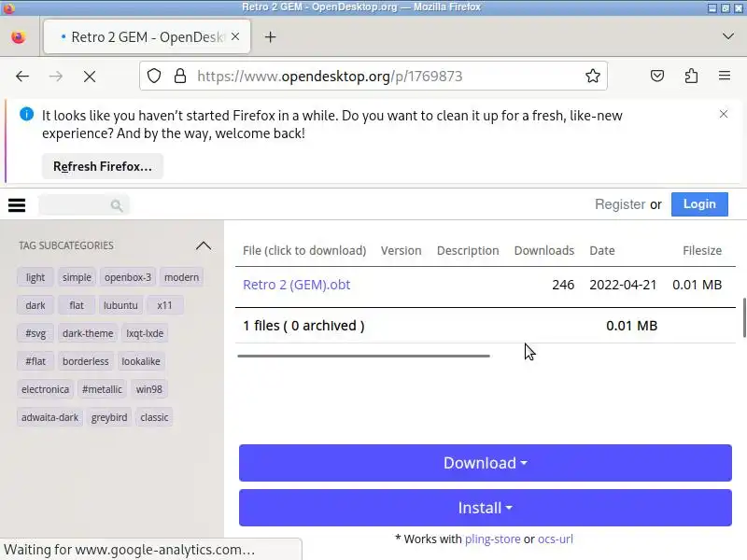Go back to the previous page
The width and height of the screenshot is (747, 560).
[x=22, y=77]
